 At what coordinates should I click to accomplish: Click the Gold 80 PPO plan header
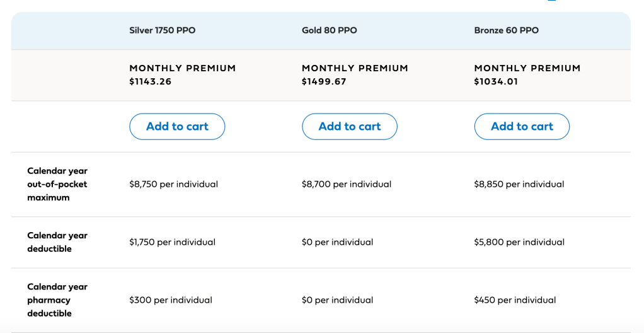coord(330,30)
